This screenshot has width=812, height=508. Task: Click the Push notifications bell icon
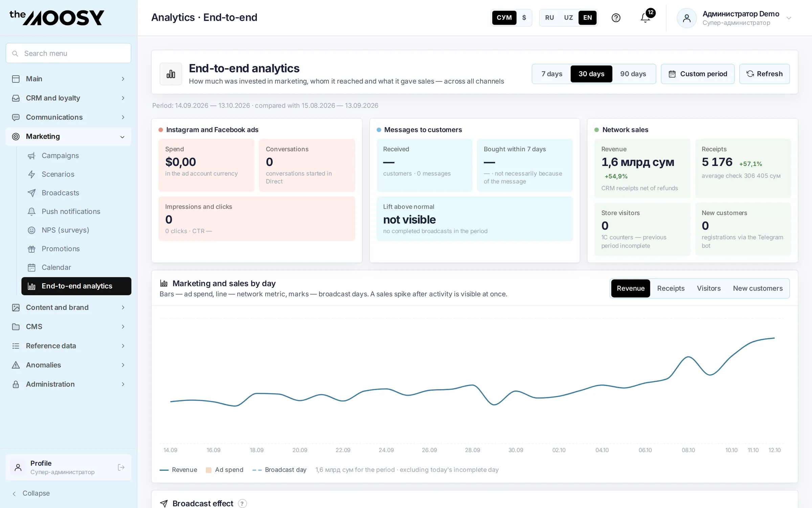pyautogui.click(x=31, y=211)
